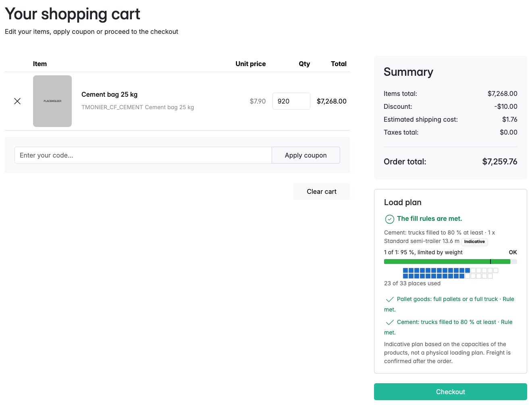Click the Taxes total $0.00 value
The image size is (532, 405).
pyautogui.click(x=509, y=132)
